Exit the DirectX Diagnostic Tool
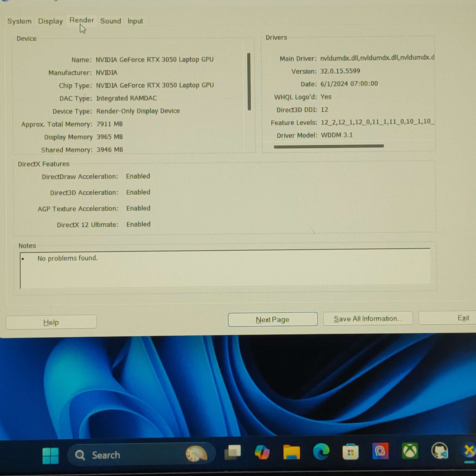Viewport: 476px width, 476px height. [x=463, y=318]
